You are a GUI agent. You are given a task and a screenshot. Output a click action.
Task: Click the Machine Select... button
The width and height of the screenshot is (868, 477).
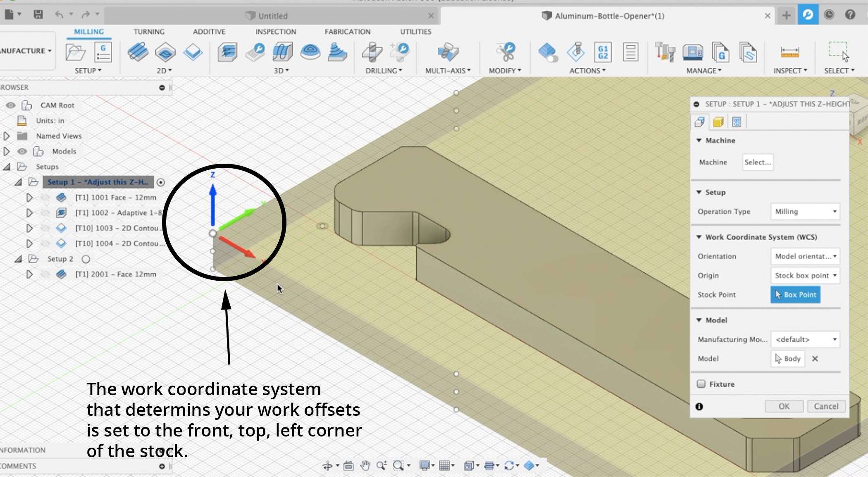(758, 162)
